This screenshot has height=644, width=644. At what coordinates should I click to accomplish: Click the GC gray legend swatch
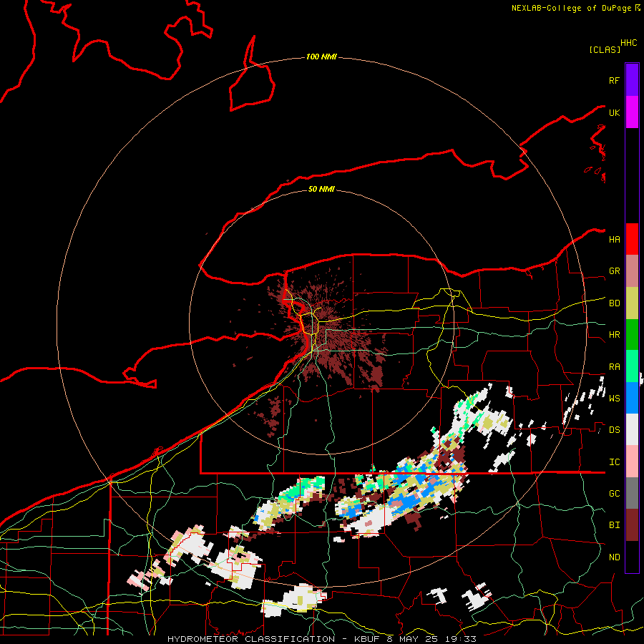(632, 493)
